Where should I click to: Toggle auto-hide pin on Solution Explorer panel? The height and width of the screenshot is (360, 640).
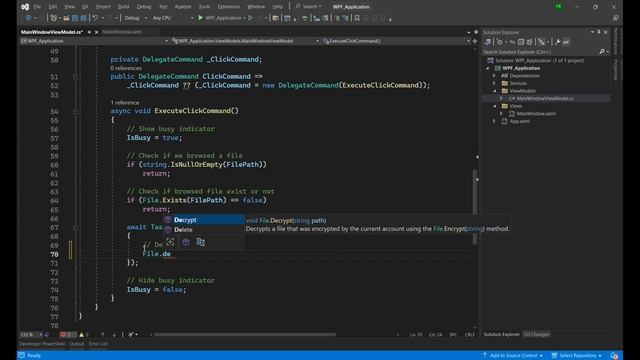(599, 32)
